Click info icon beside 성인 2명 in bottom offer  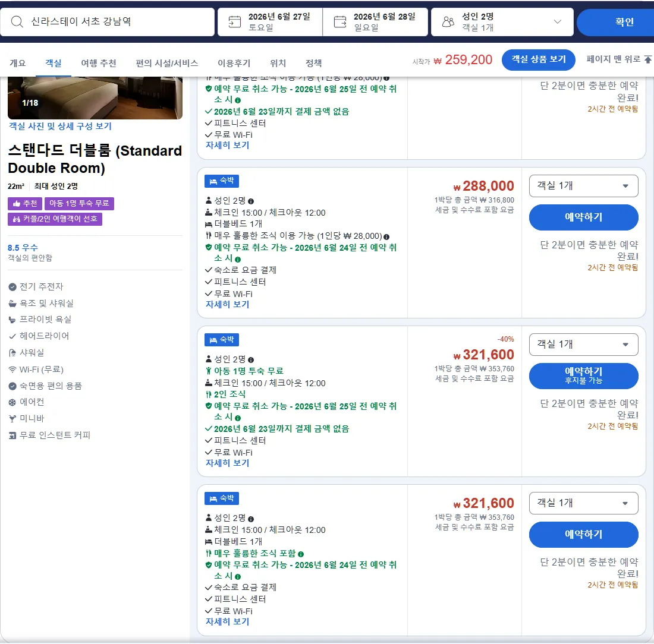pyautogui.click(x=251, y=519)
